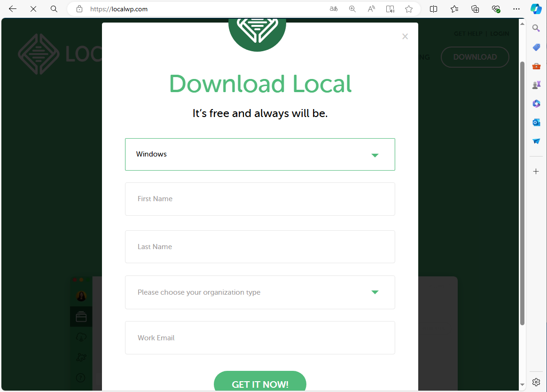The width and height of the screenshot is (547, 392).
Task: Click the Shopping tag icon in sidebar
Action: tap(536, 47)
